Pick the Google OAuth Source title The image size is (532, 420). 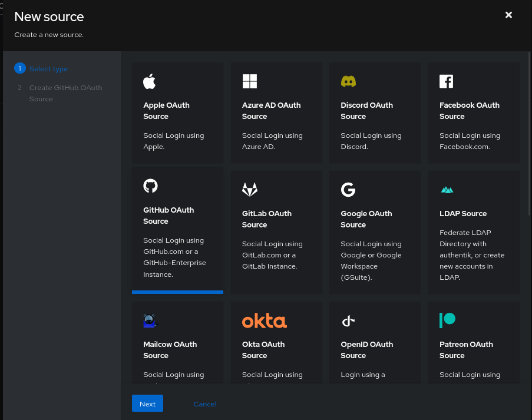pos(366,219)
